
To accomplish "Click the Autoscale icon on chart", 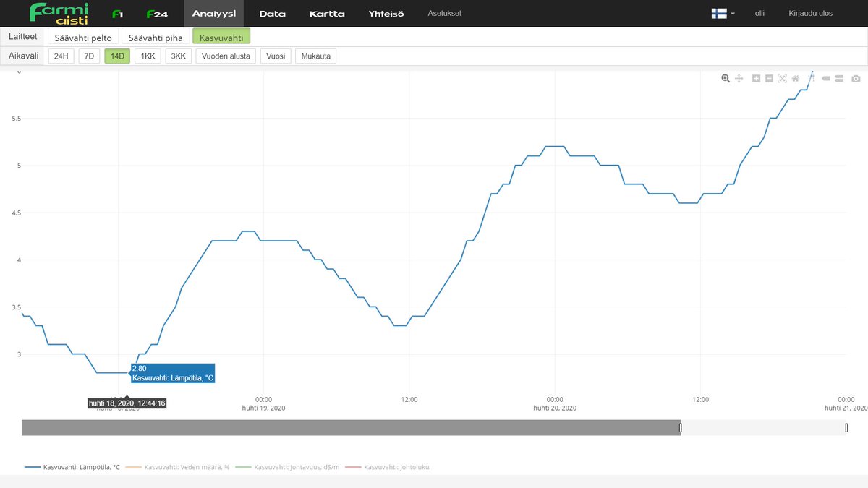I will [782, 78].
